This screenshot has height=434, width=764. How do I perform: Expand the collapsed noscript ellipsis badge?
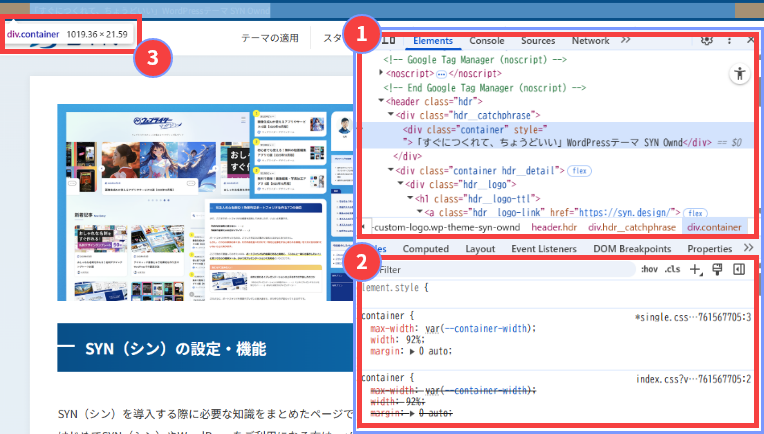441,73
